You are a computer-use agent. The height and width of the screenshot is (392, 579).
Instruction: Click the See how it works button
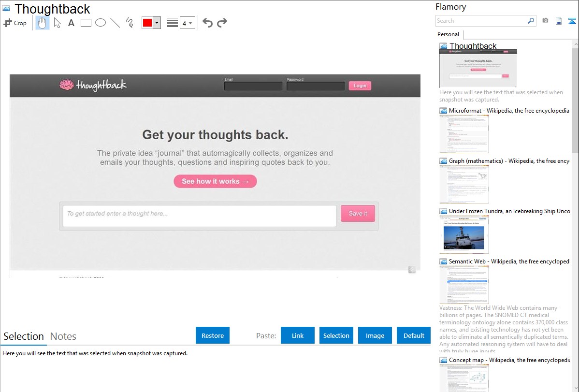pyautogui.click(x=215, y=181)
